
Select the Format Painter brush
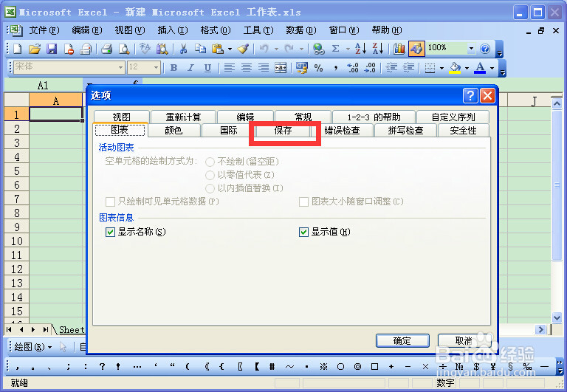pos(244,49)
